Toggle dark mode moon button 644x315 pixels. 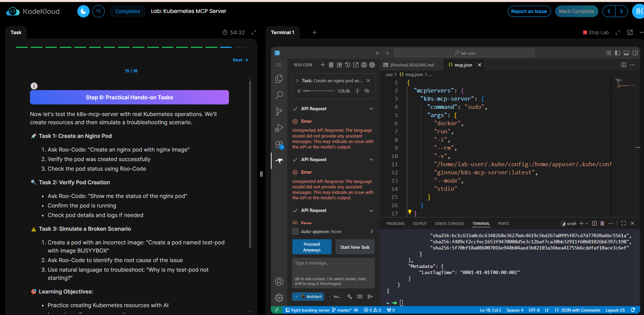[83, 11]
